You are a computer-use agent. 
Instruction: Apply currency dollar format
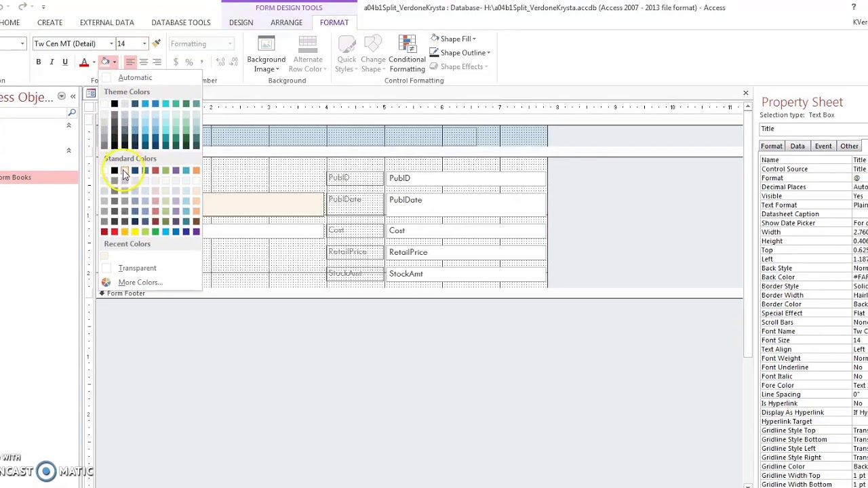click(176, 62)
